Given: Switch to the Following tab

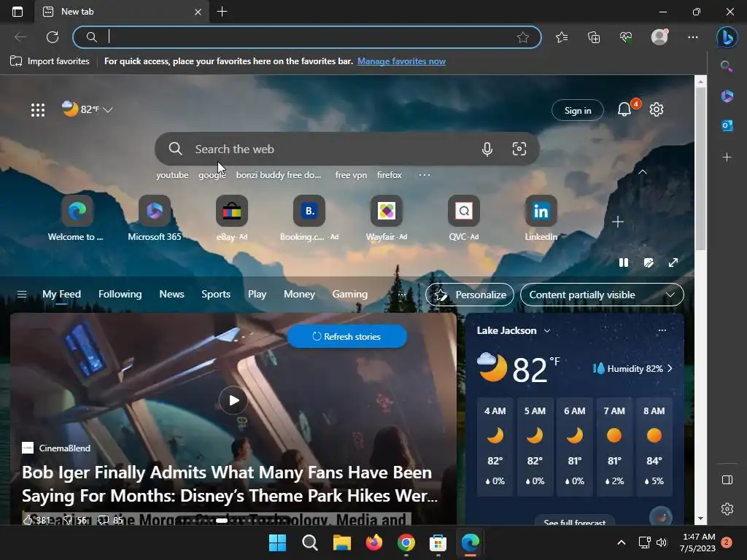Looking at the screenshot, I should [120, 295].
